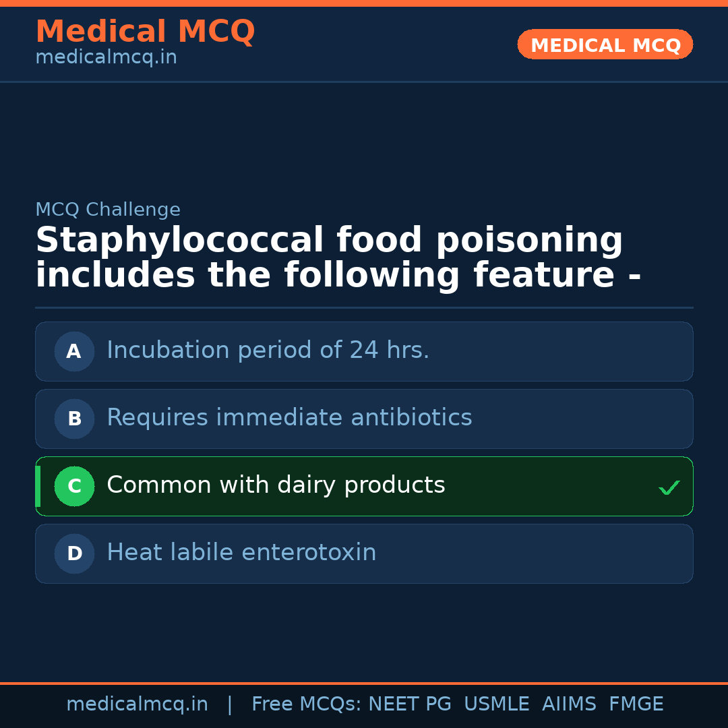
Task: Select 'Common with dairy products' answer text
Action: (276, 485)
